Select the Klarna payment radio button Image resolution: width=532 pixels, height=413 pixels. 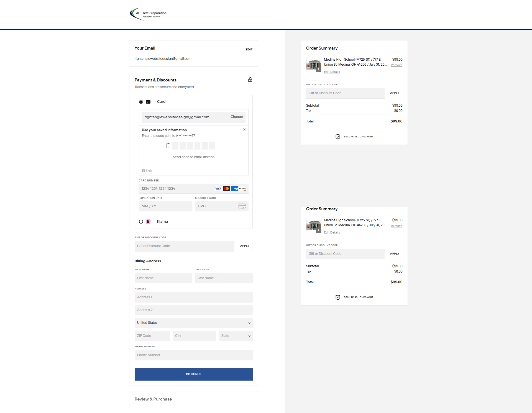click(x=141, y=222)
